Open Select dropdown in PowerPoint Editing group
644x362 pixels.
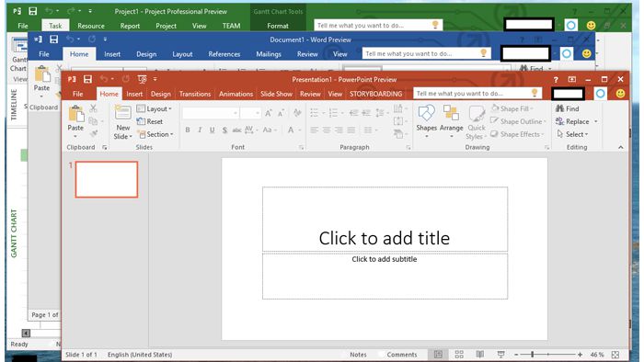[572, 134]
